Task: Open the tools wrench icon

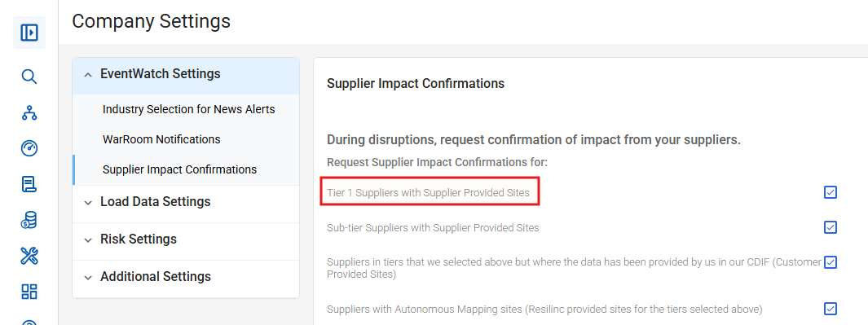Action: coord(29,256)
